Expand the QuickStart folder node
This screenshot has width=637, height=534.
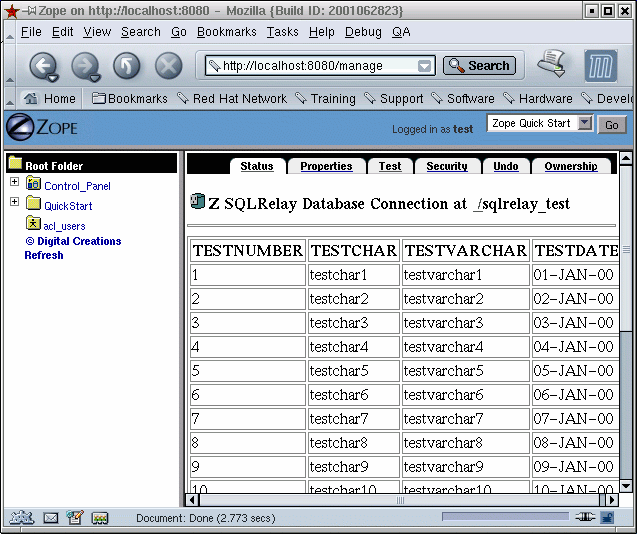coord(14,203)
